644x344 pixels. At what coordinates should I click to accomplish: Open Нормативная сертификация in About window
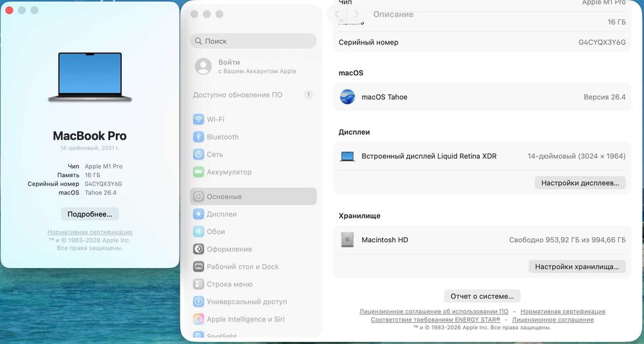[90, 232]
